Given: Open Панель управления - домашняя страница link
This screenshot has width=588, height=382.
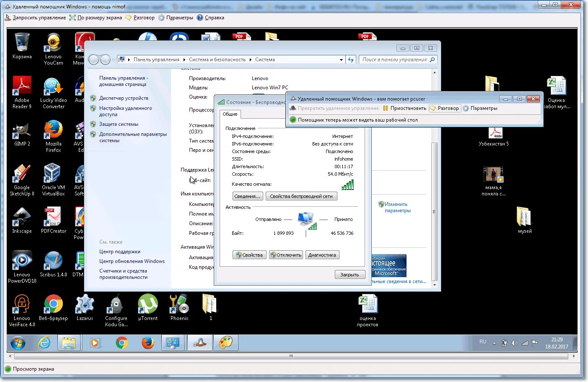Looking at the screenshot, I should point(124,81).
